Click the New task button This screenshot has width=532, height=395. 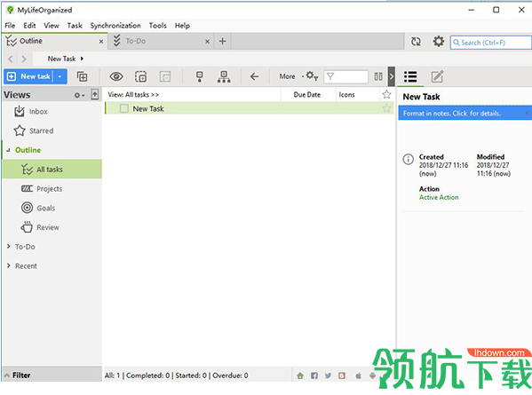29,76
